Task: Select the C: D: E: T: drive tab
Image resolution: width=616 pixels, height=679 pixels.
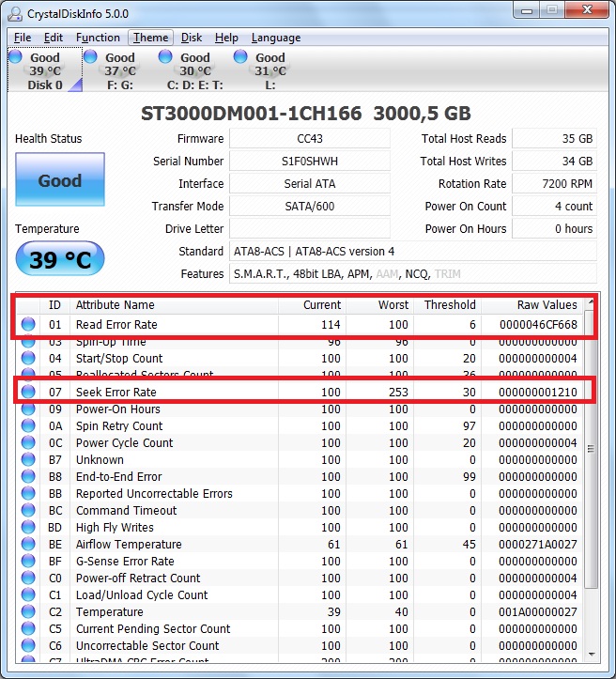Action: [x=194, y=70]
